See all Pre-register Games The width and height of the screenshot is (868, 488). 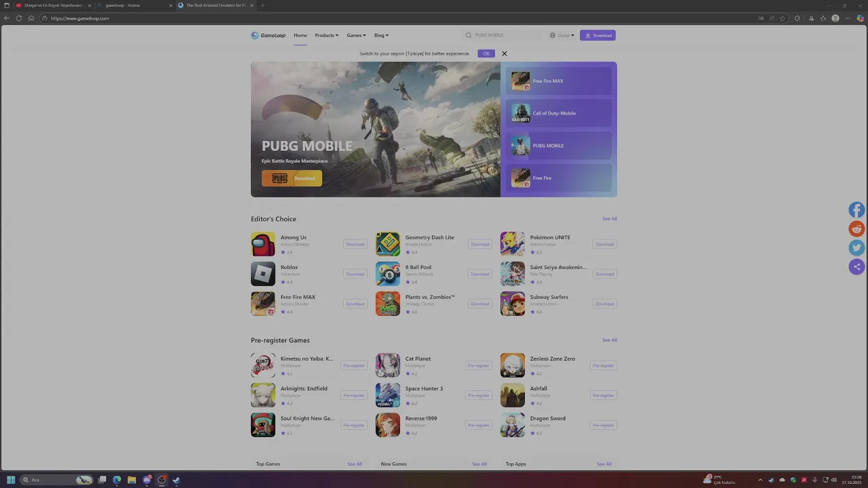(x=610, y=340)
